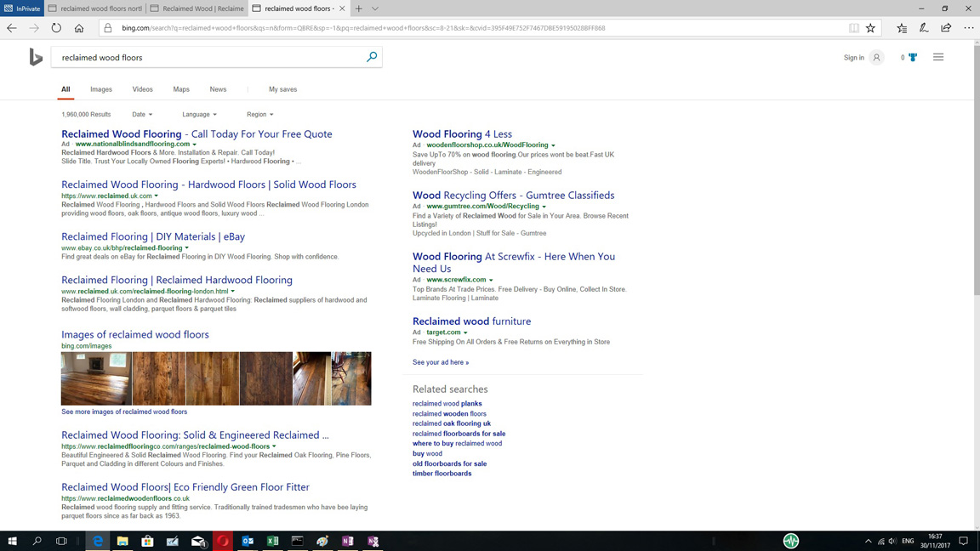Click the Bing rewards trophy icon
This screenshot has width=980, height=551.
click(x=913, y=58)
